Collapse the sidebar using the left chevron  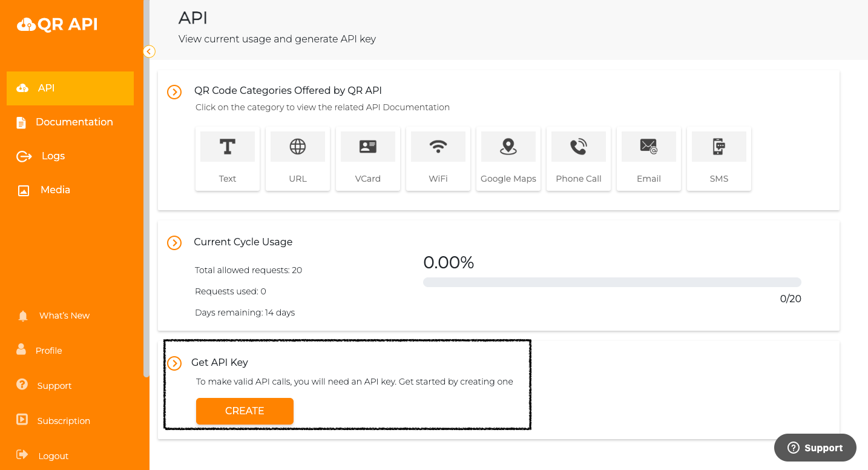(x=149, y=51)
